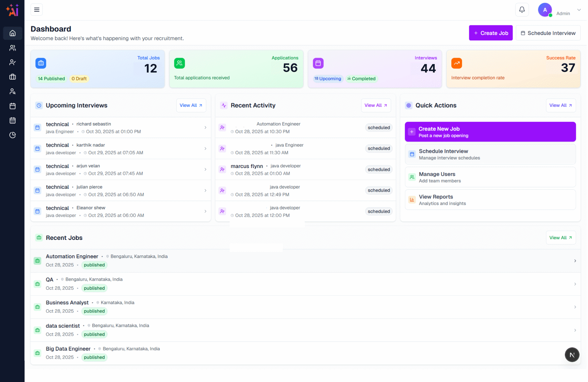Open the Admin avatar profile picture
The width and height of the screenshot is (588, 382).
545,9
